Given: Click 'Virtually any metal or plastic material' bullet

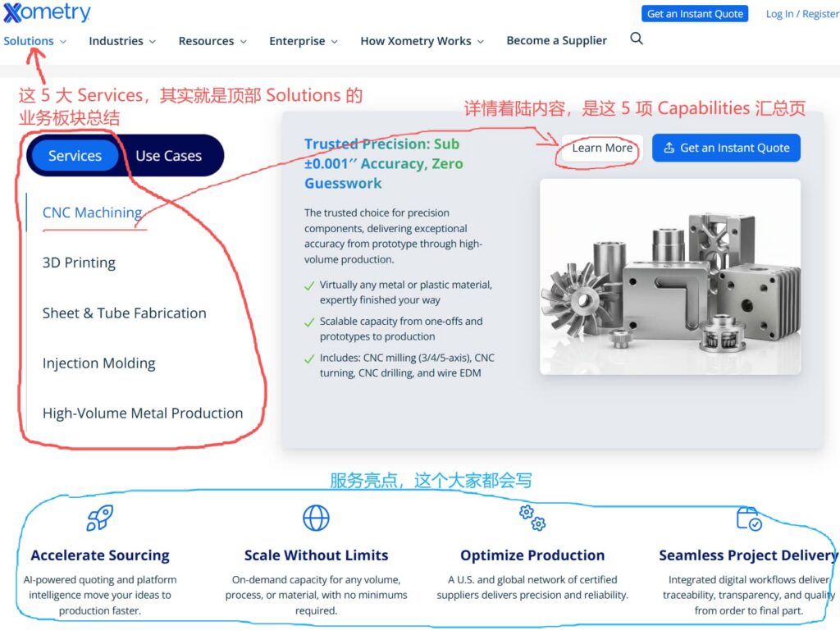Looking at the screenshot, I should coord(405,292).
